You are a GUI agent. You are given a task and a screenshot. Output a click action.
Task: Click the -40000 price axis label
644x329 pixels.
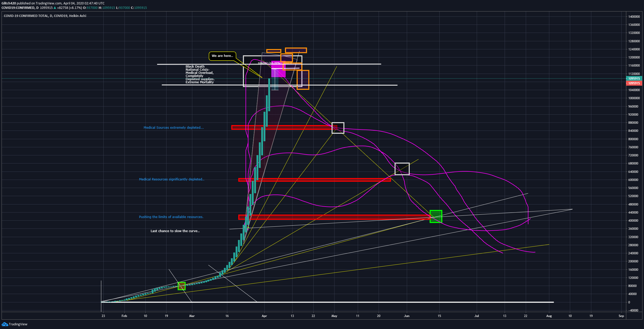(633, 310)
